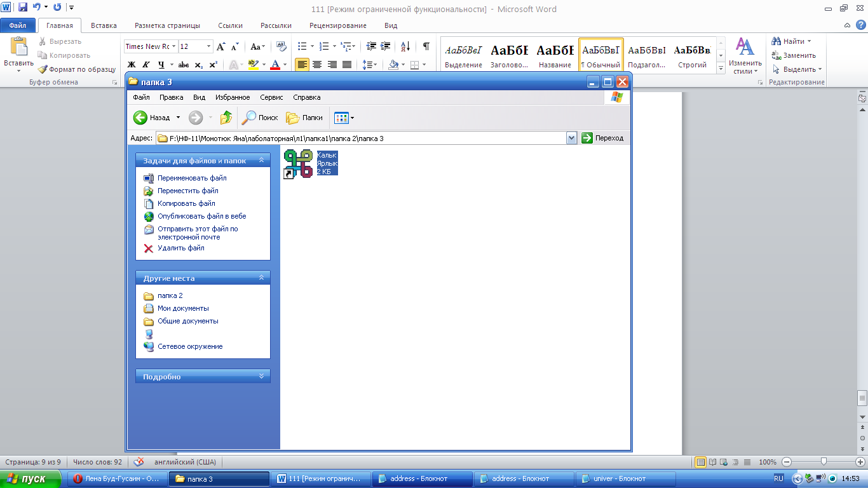The width and height of the screenshot is (868, 488).
Task: Open the Explorer address bar dropdown arrow
Action: 571,138
